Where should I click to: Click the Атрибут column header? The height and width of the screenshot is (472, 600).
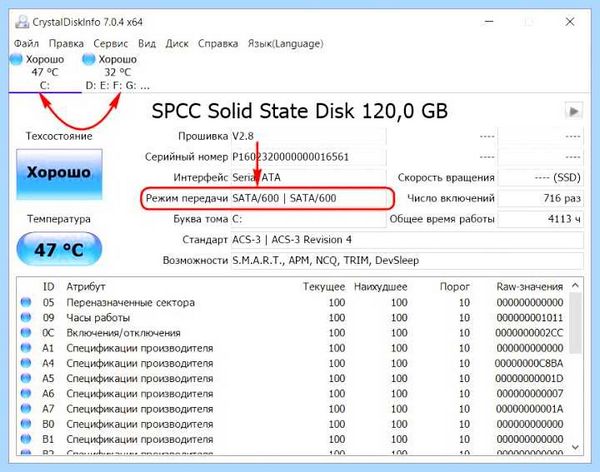pyautogui.click(x=86, y=287)
